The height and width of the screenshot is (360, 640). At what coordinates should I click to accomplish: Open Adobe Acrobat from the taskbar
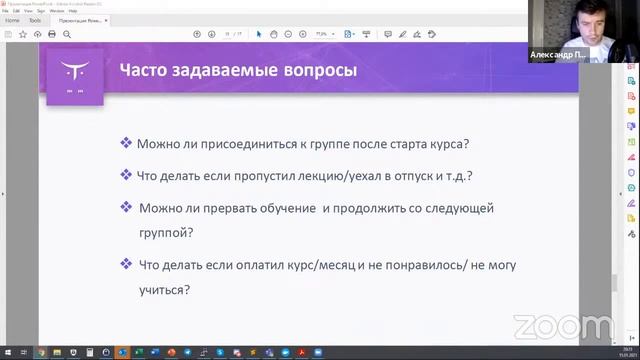point(302,352)
